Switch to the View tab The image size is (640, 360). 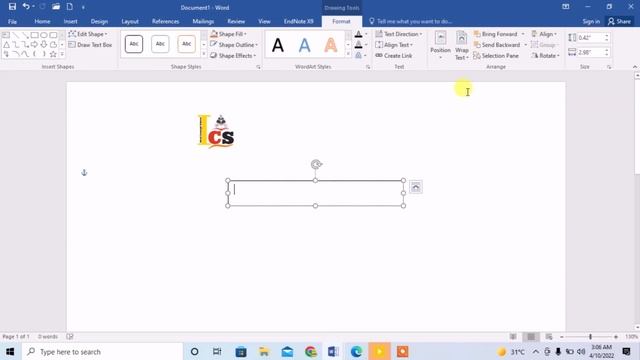coord(264,22)
